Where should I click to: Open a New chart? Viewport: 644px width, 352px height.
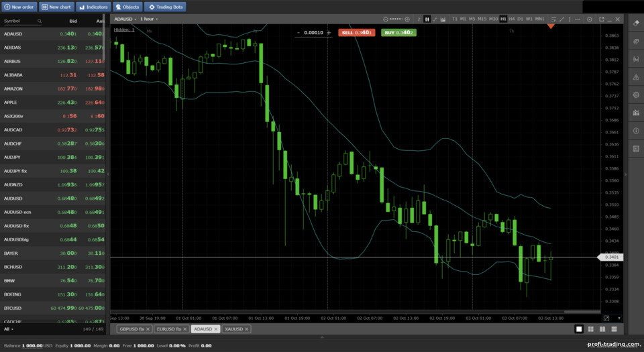pos(56,7)
